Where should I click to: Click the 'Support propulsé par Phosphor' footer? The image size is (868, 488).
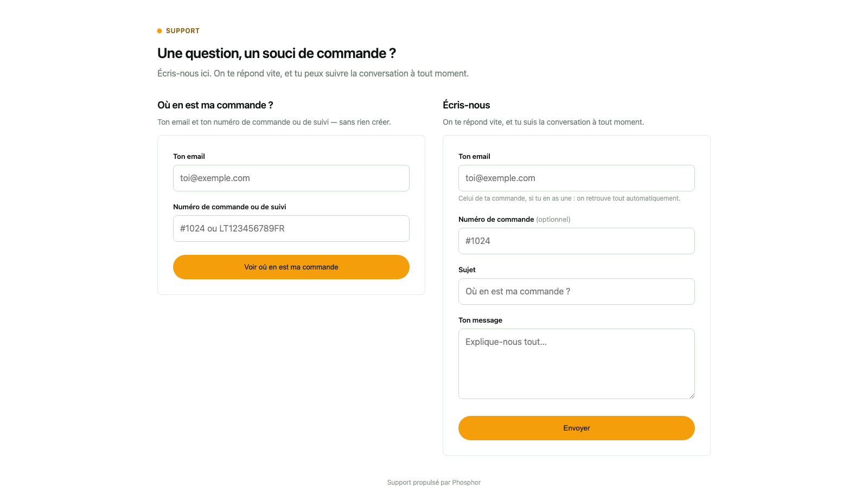(x=434, y=483)
